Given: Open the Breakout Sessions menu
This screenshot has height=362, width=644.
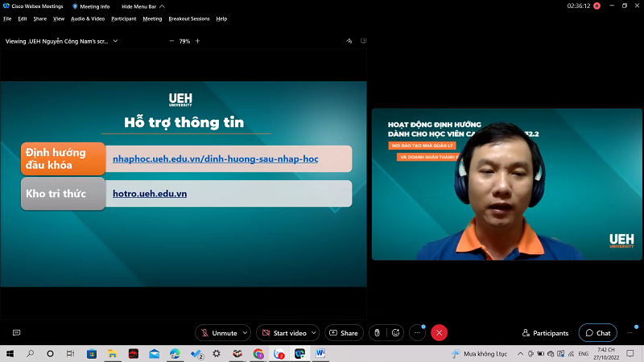Looking at the screenshot, I should (x=189, y=19).
